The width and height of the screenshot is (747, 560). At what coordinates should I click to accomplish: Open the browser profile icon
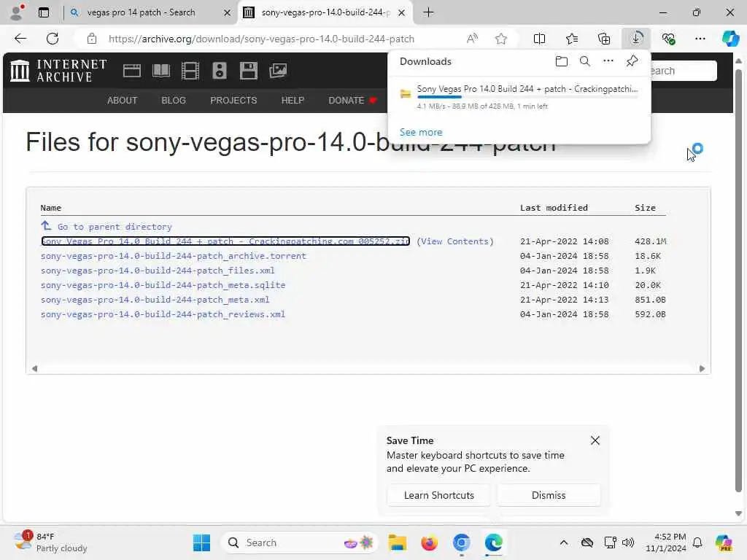click(x=17, y=12)
